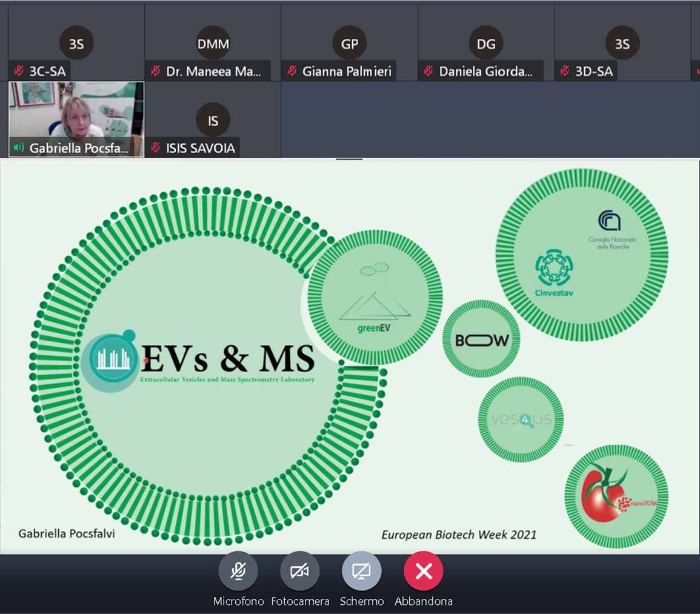Select the GP avatar for Gianna Palmieri
The width and height of the screenshot is (700, 614).
pos(350,43)
